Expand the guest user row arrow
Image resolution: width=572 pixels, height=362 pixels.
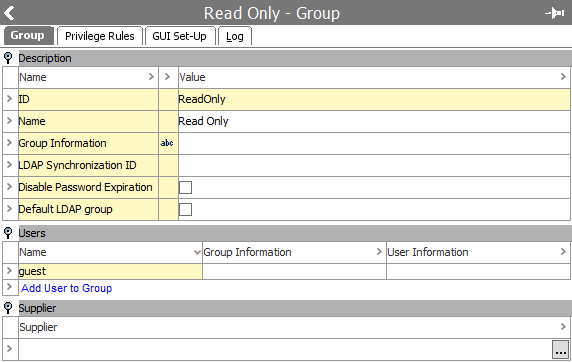pyautogui.click(x=10, y=271)
